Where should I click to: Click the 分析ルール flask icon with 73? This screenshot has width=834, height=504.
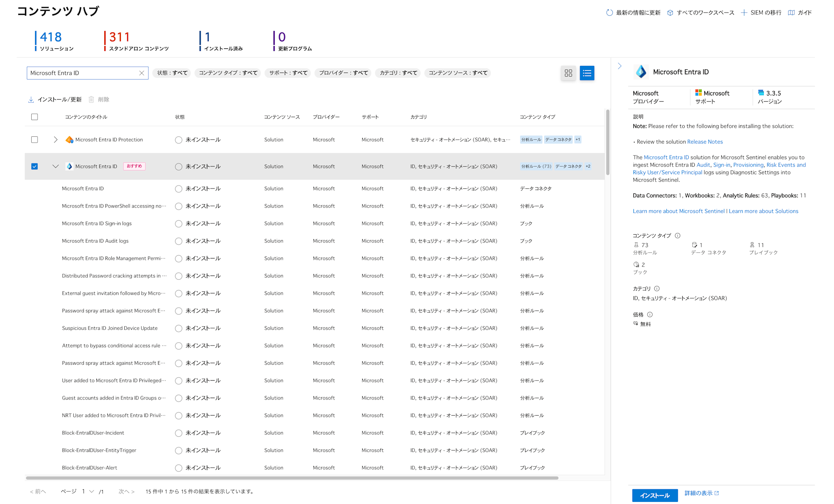click(636, 245)
